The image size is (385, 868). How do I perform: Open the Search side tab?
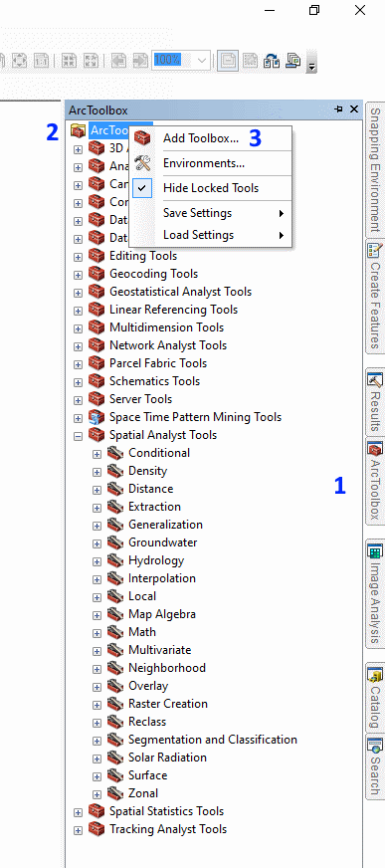[375, 766]
